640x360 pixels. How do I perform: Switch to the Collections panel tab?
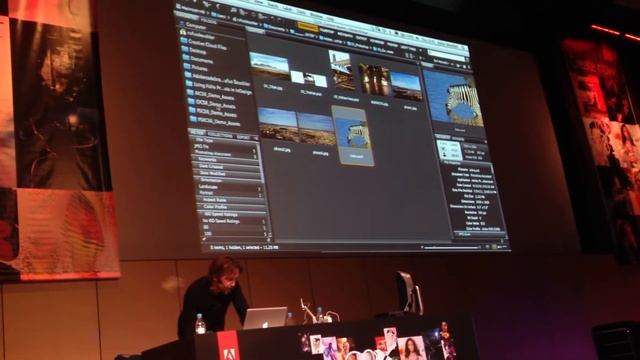click(220, 135)
